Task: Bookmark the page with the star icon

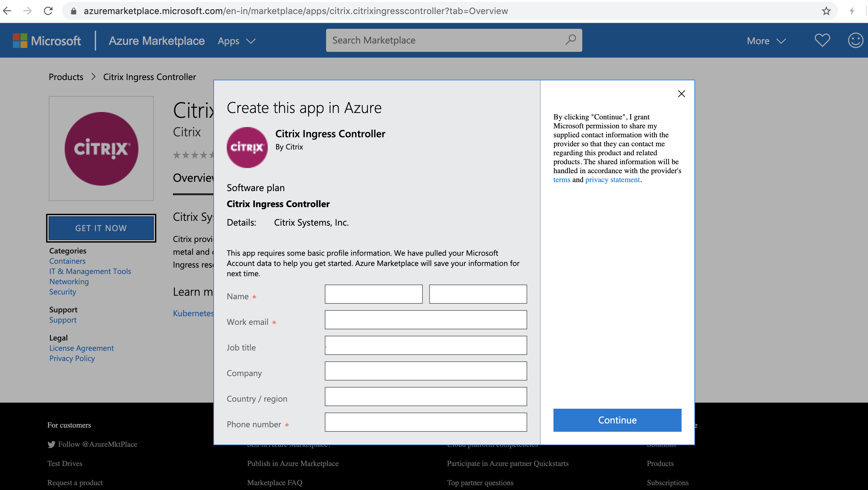Action: pos(826,11)
